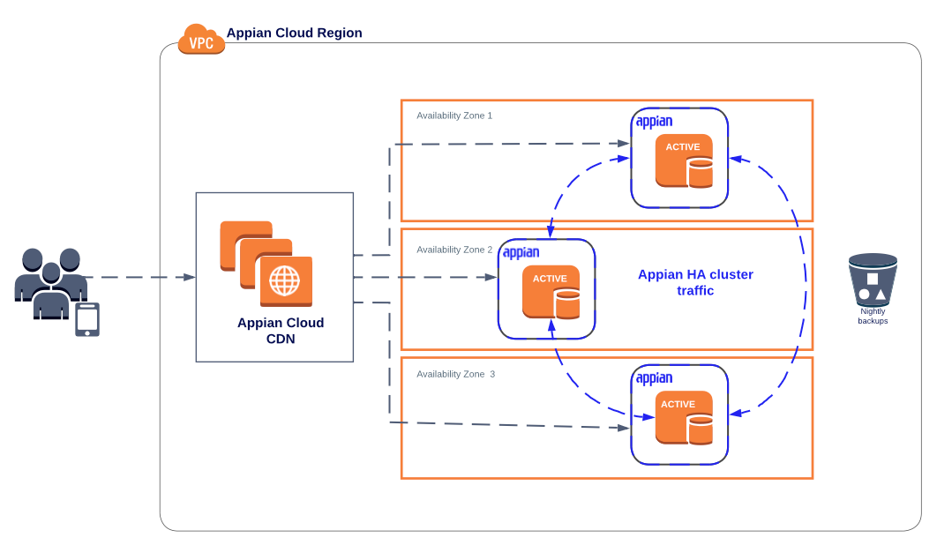Select the users group icon
This screenshot has height=560, width=952.
pyautogui.click(x=51, y=283)
